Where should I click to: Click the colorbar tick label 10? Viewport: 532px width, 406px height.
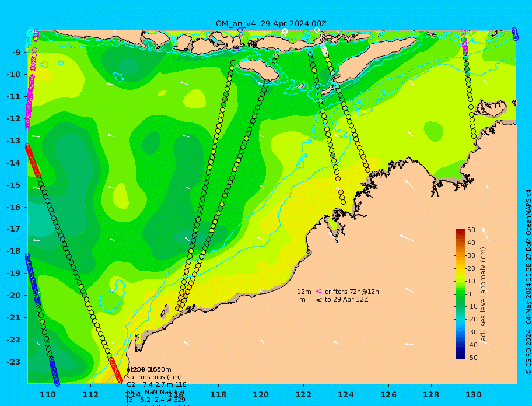click(x=471, y=281)
